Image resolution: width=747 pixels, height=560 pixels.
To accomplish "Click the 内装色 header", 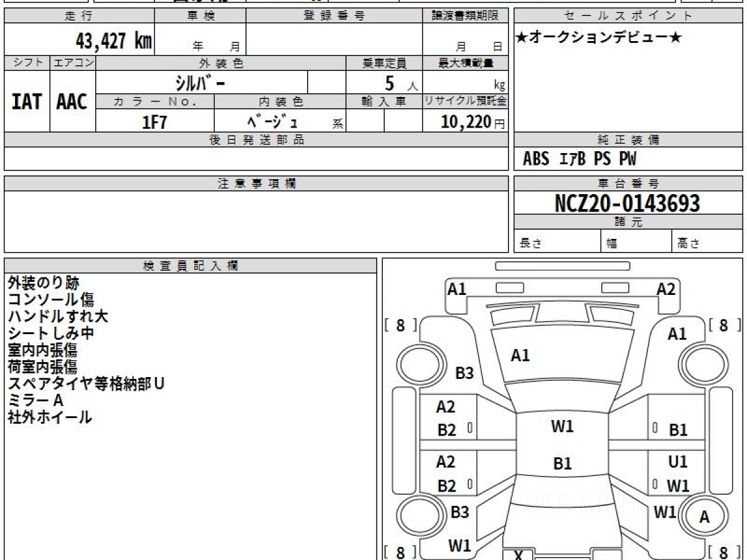I will (280, 101).
